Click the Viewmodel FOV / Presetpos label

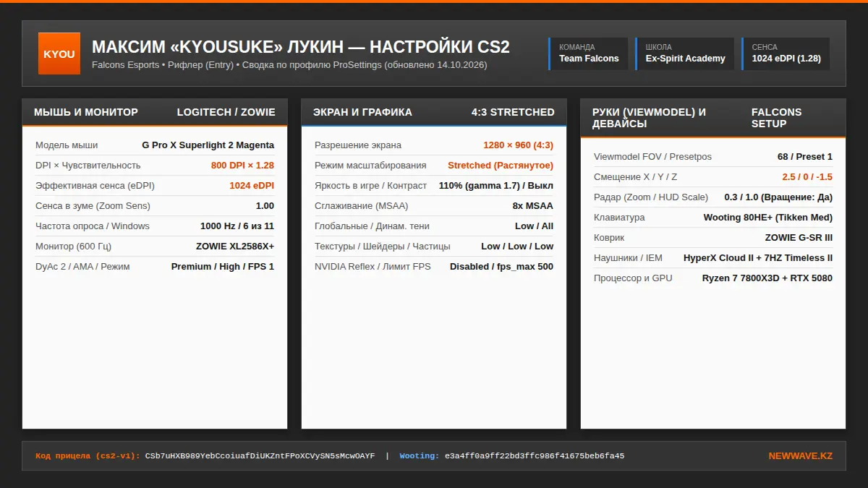(x=652, y=156)
